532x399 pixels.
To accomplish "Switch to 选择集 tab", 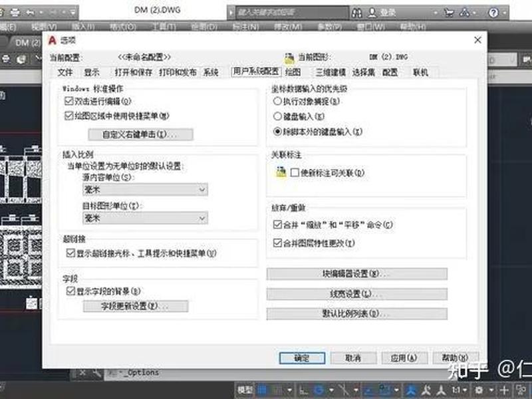I will tap(363, 72).
